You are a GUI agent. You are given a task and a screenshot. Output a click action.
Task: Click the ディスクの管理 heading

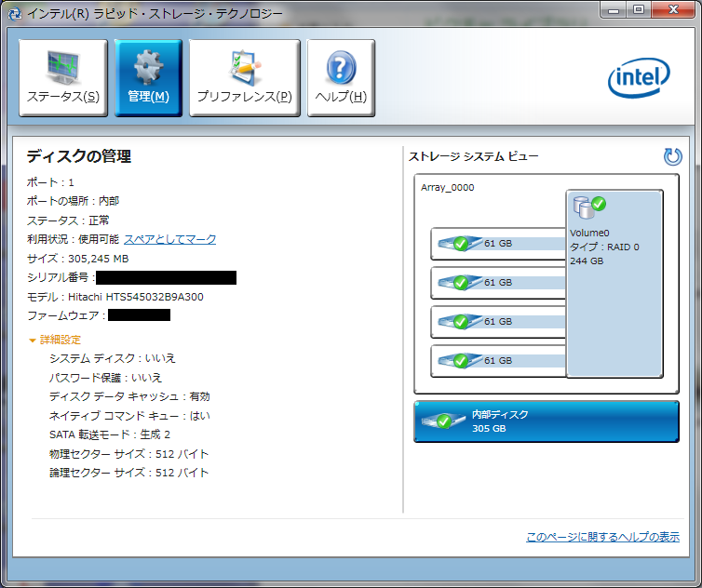(x=79, y=156)
